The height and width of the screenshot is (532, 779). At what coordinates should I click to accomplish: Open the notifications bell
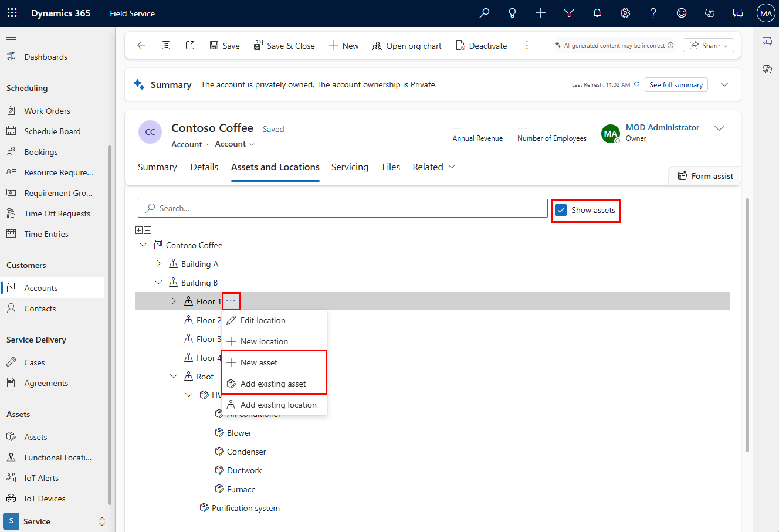[x=597, y=12]
